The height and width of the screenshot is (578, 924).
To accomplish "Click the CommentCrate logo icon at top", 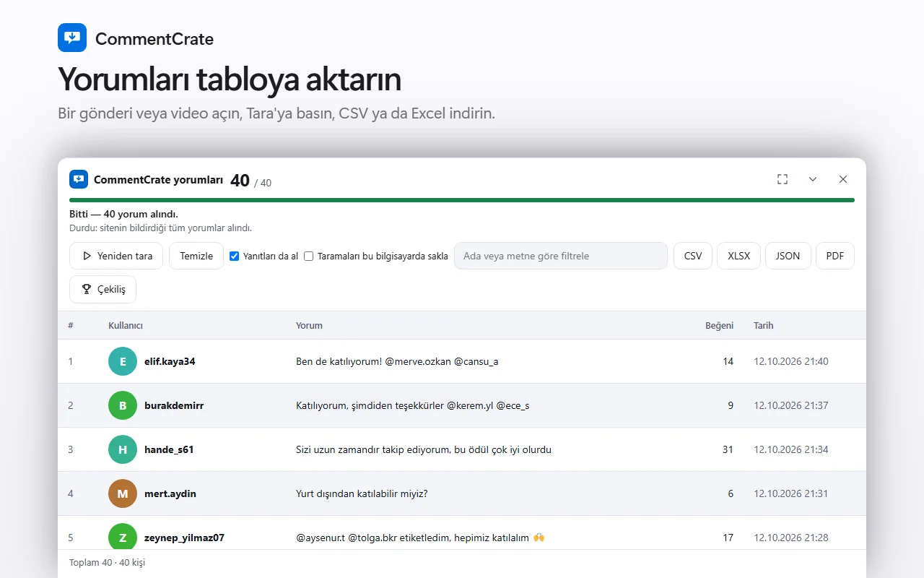I will pos(72,38).
